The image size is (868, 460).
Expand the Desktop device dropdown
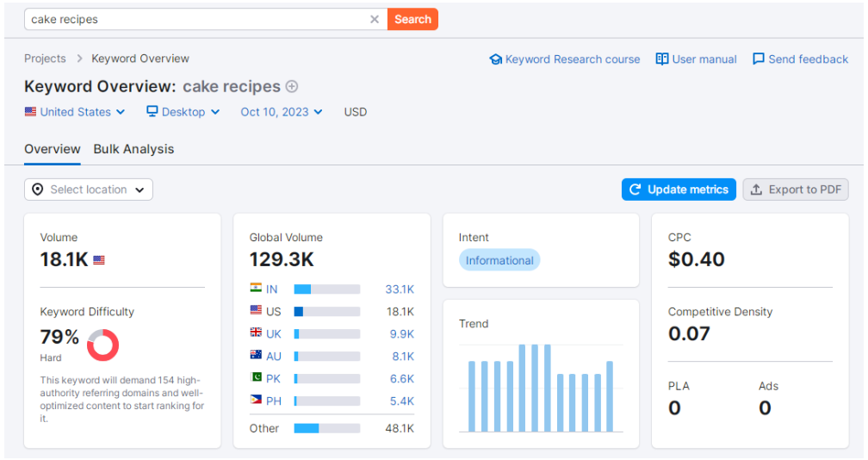pyautogui.click(x=183, y=112)
